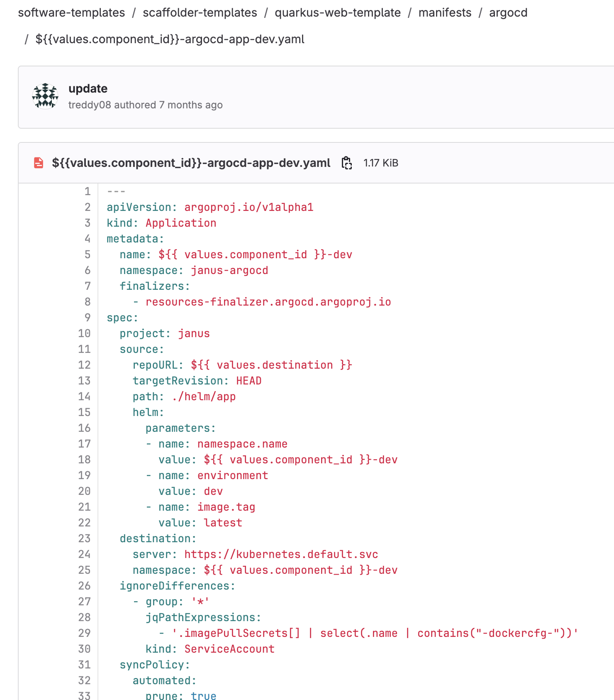614x700 pixels.
Task: Select line number 5
Action: pyautogui.click(x=88, y=255)
